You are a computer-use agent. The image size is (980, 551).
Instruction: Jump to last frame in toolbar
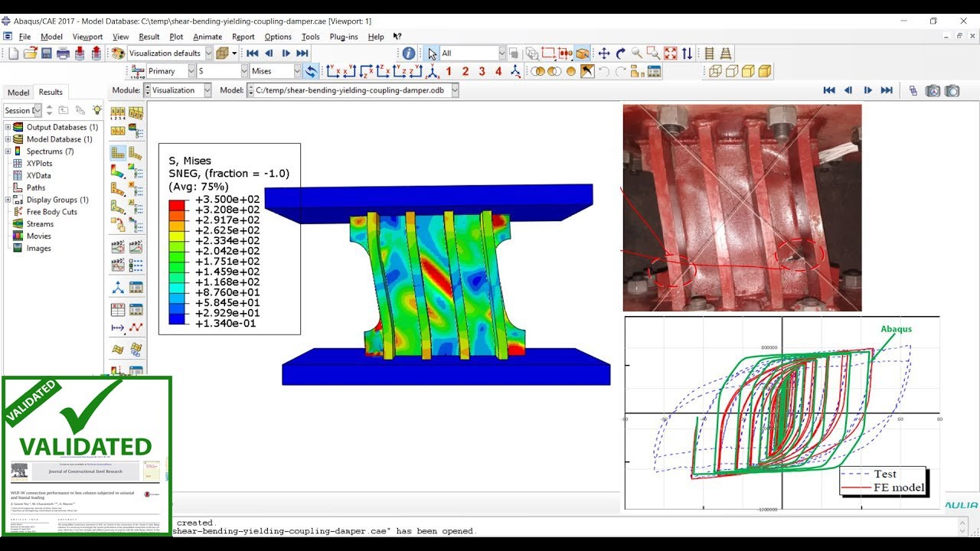(x=302, y=53)
